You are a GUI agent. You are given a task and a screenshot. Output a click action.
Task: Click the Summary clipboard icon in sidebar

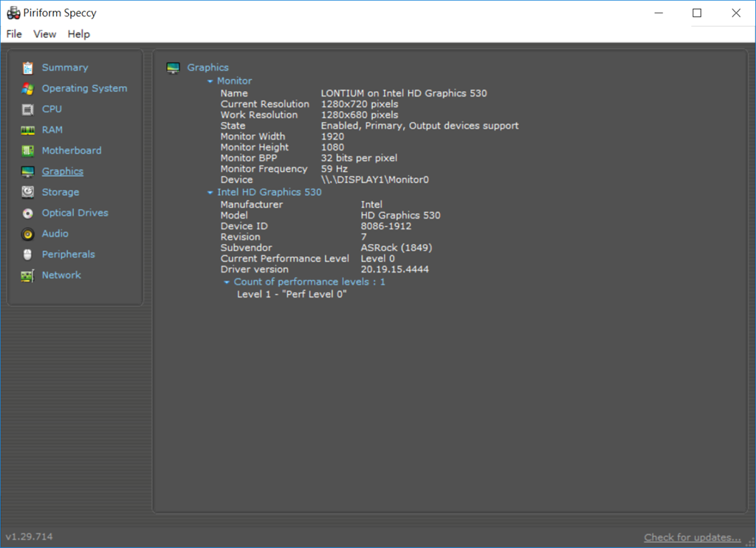tap(28, 68)
